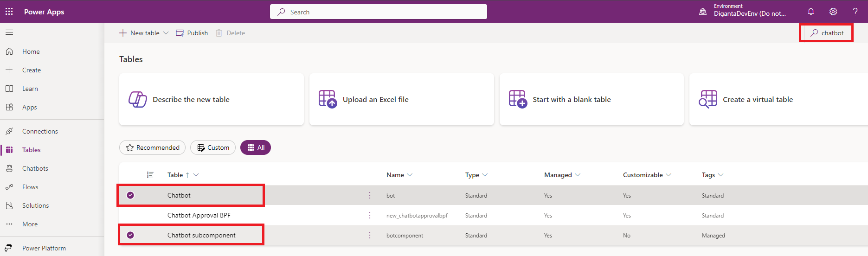
Task: Click Create a virtual table card
Action: coord(778,99)
